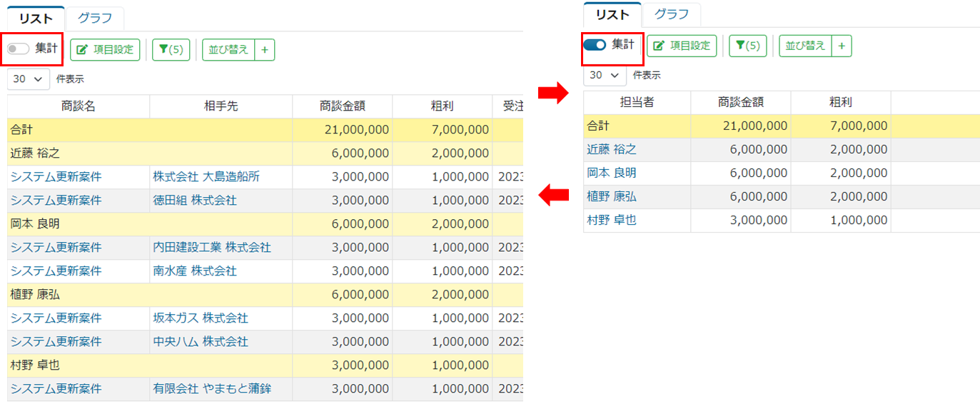This screenshot has width=980, height=404.
Task: Click 相手先 column header
Action: pos(221,106)
